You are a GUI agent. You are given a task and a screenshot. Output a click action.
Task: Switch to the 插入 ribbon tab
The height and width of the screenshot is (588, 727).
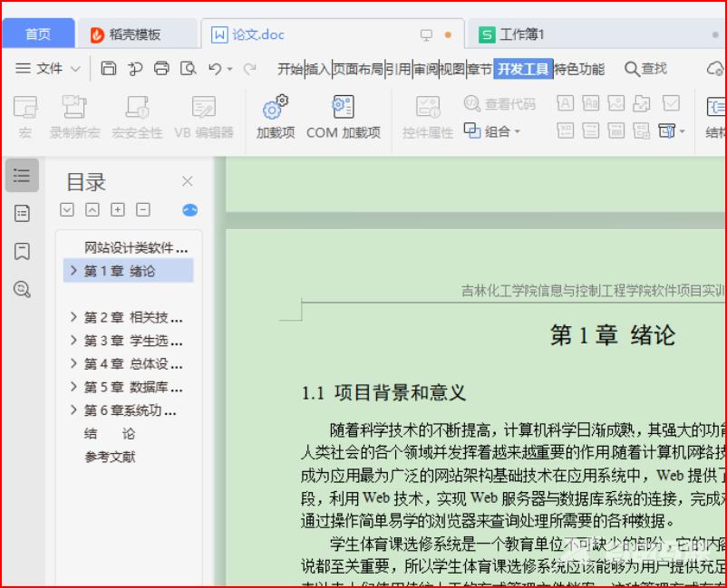(x=318, y=69)
